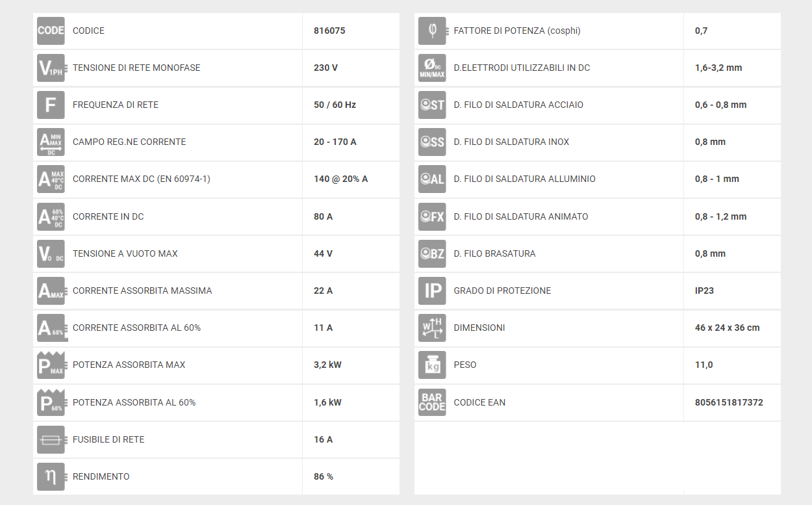Click the FX flux-cored wire icon
The height and width of the screenshot is (505, 812).
pos(432,216)
